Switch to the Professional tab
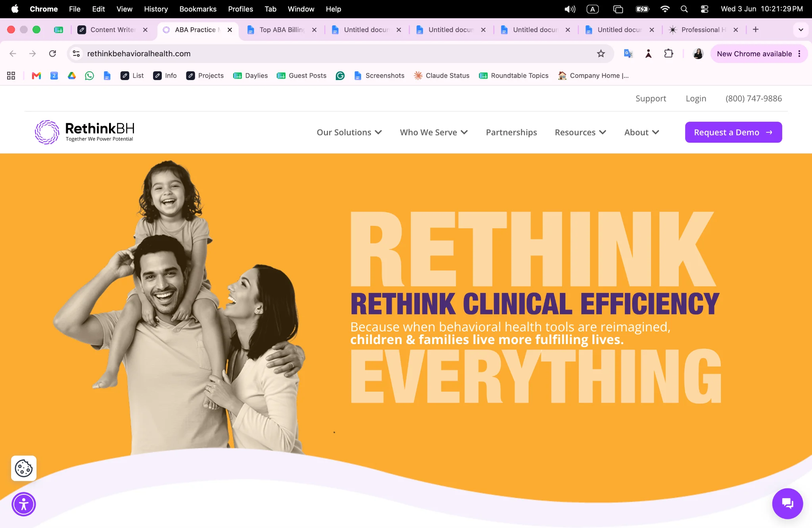Viewport: 812px width, 528px height. point(703,30)
